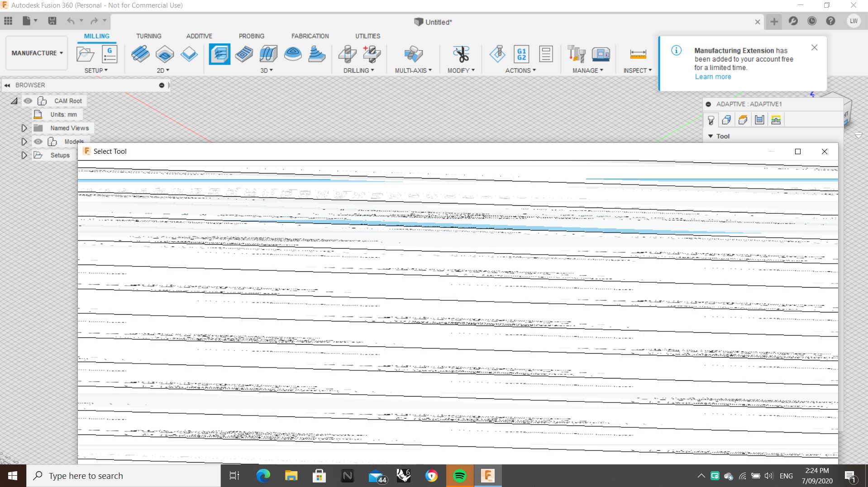Open the 3D milling dropdown
Viewport: 868px width, 487px height.
pyautogui.click(x=267, y=70)
